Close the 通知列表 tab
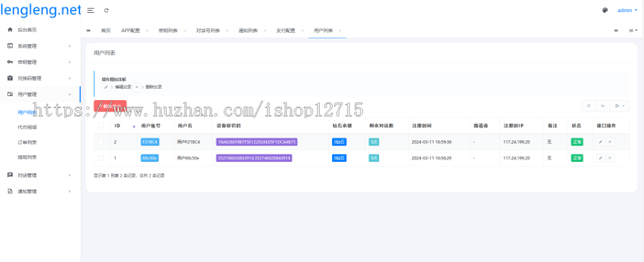644x262 pixels. (265, 30)
